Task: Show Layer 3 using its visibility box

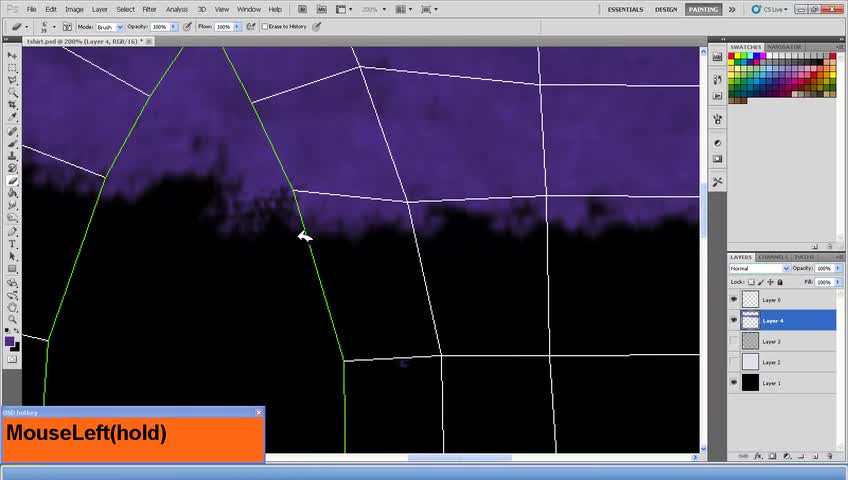Action: pos(734,341)
